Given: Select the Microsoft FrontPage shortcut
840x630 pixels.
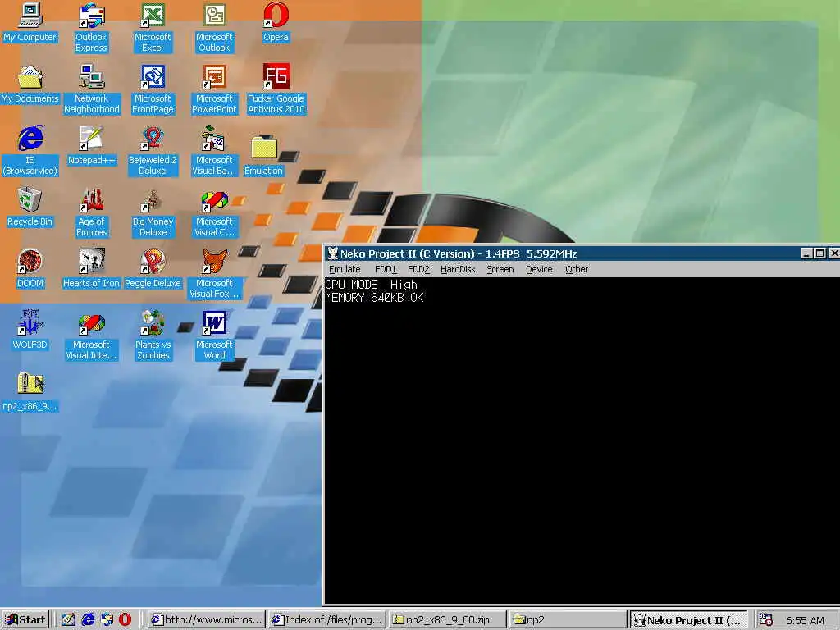Looking at the screenshot, I should tap(153, 89).
